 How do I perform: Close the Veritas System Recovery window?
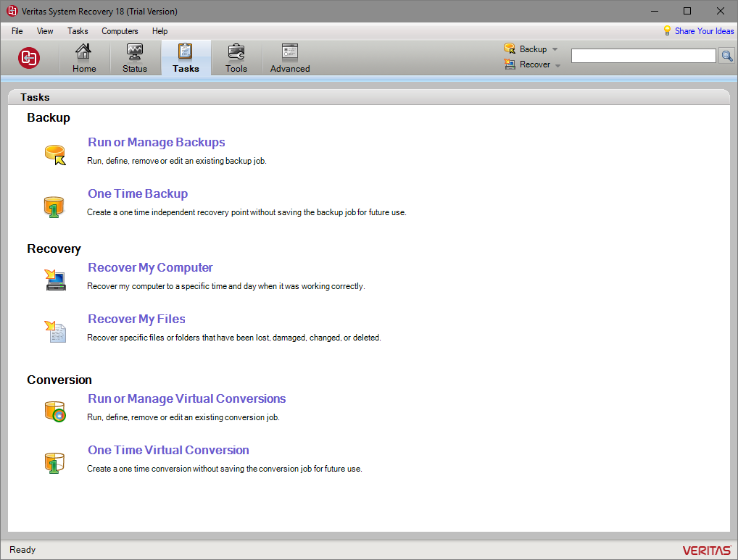(x=720, y=11)
